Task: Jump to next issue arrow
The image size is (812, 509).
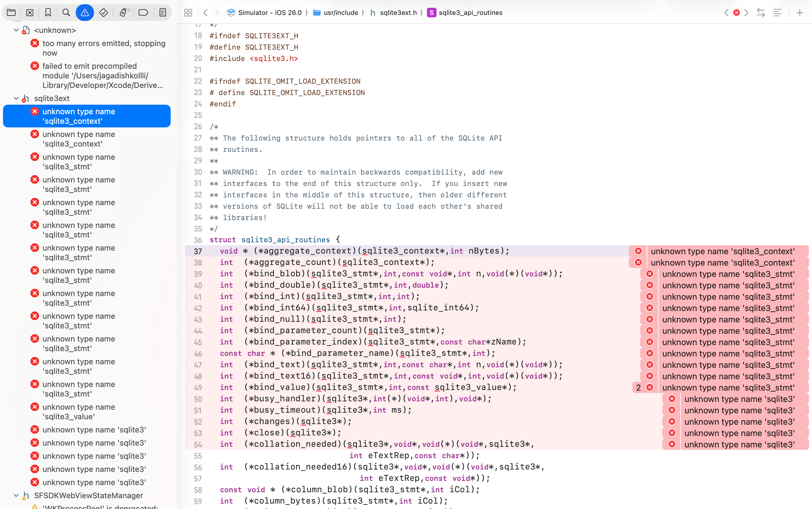Action: coord(746,13)
